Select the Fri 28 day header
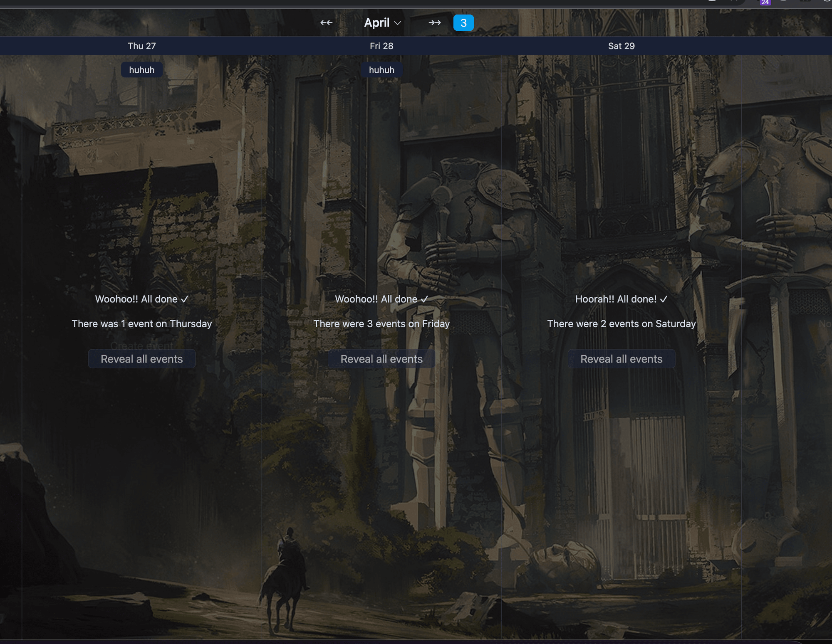832x644 pixels. pos(381,46)
